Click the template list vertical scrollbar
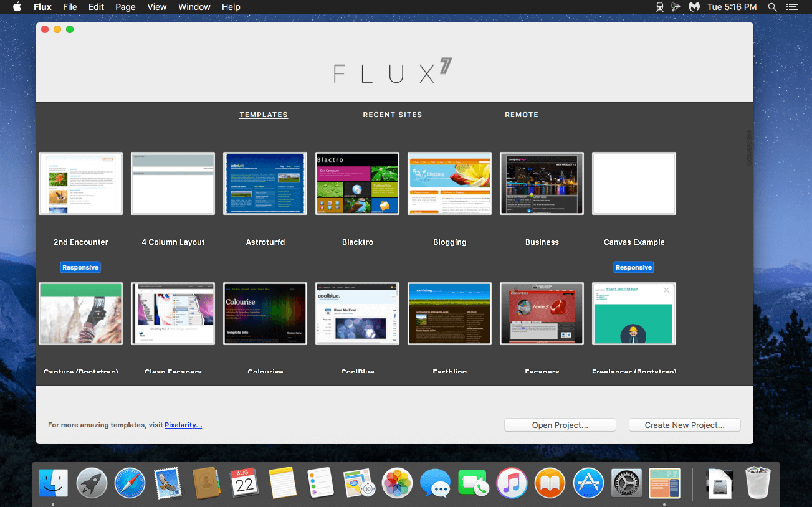This screenshot has height=507, width=812. pos(749,148)
